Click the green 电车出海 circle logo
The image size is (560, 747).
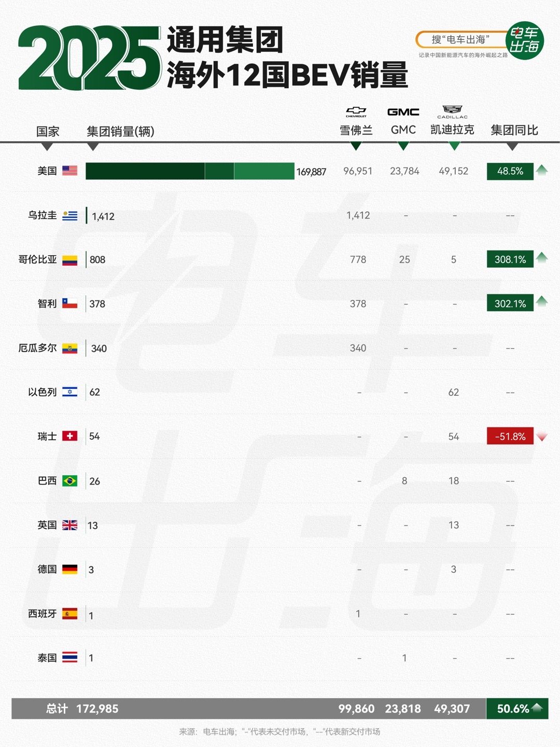[x=525, y=40]
